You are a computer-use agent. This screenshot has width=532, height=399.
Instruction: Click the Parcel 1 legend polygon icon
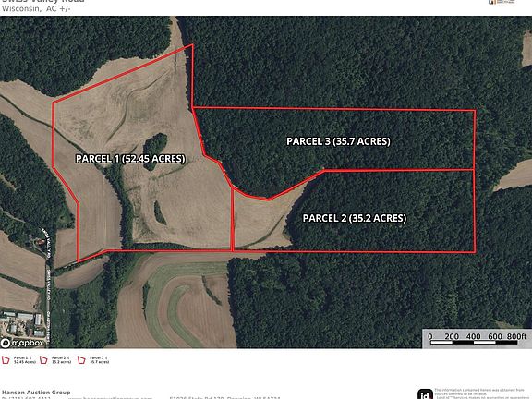pos(6,360)
